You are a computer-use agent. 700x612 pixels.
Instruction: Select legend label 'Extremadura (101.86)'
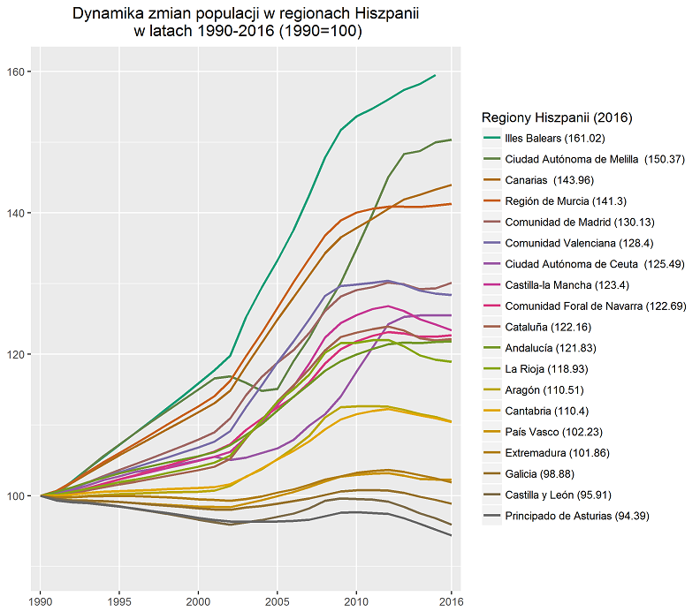(557, 453)
